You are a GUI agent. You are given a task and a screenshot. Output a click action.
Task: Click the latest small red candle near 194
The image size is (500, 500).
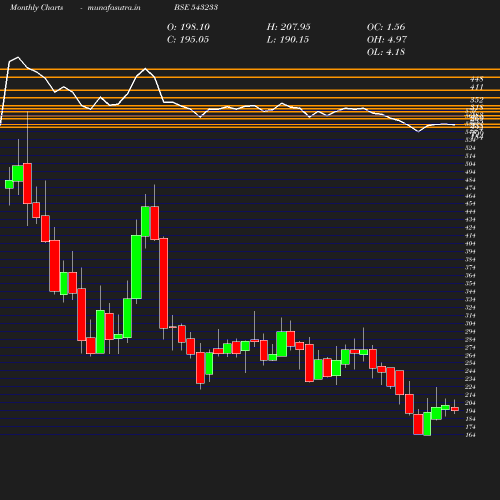click(455, 409)
